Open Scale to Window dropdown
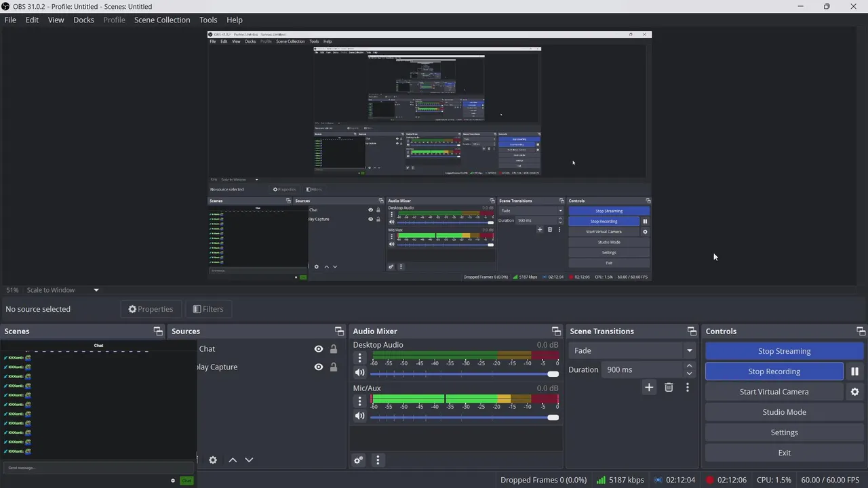Viewport: 868px width, 488px height. click(x=63, y=290)
